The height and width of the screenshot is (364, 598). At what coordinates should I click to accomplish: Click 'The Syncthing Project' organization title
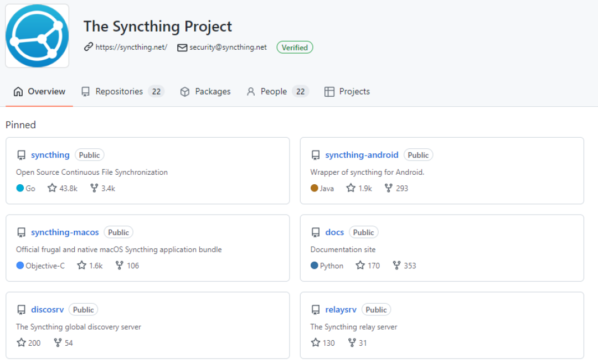pos(157,27)
